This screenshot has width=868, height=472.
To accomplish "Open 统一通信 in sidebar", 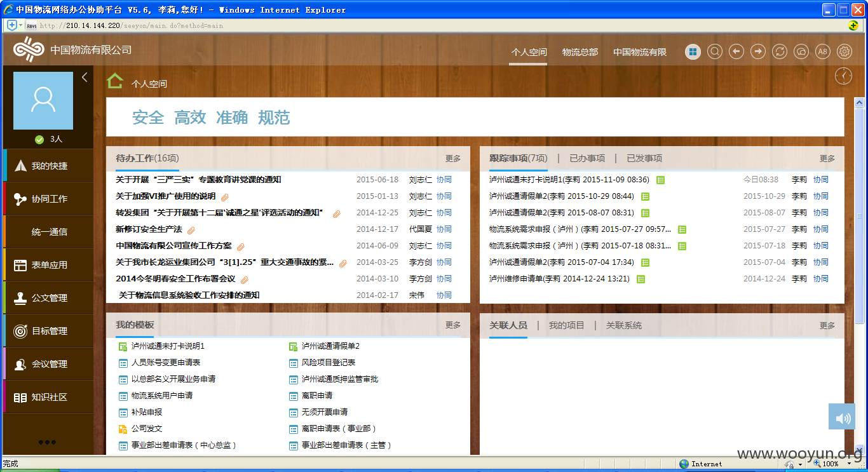I will click(x=48, y=232).
